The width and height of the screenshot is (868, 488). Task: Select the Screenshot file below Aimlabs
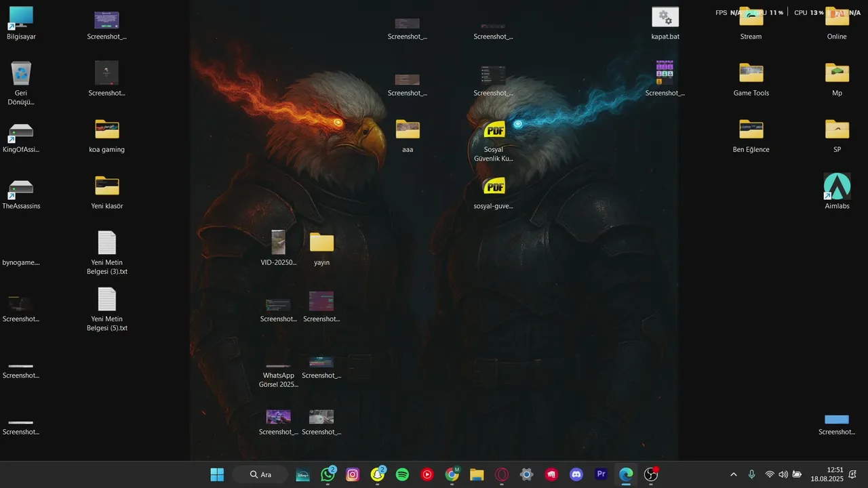(x=837, y=424)
